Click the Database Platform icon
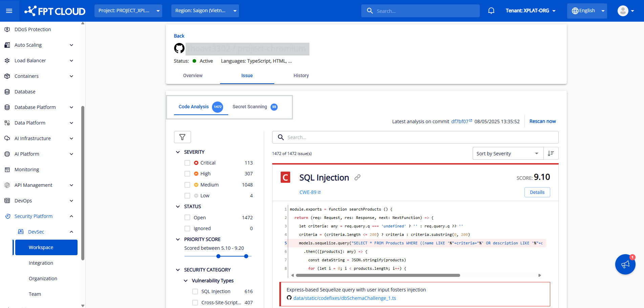The height and width of the screenshot is (308, 644). coord(7,107)
